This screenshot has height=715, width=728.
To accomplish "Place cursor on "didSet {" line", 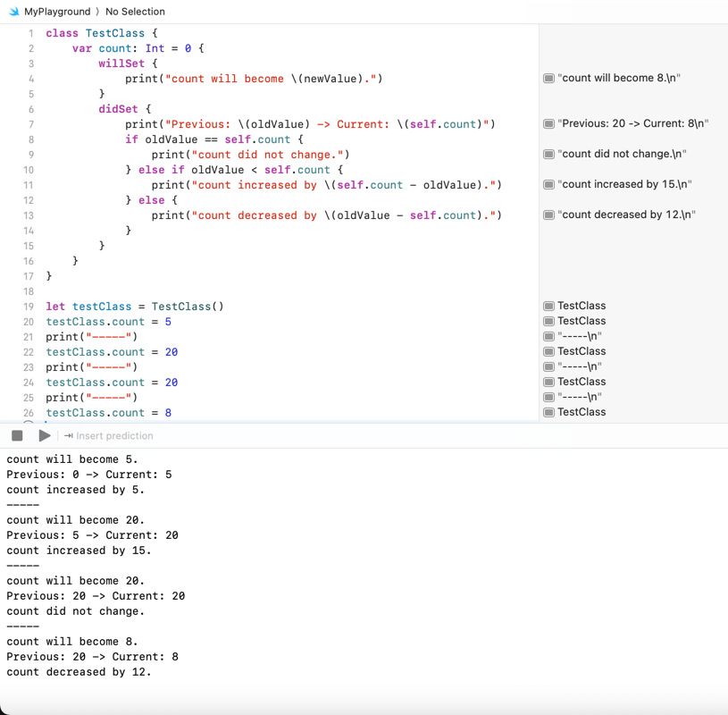I will pos(125,109).
